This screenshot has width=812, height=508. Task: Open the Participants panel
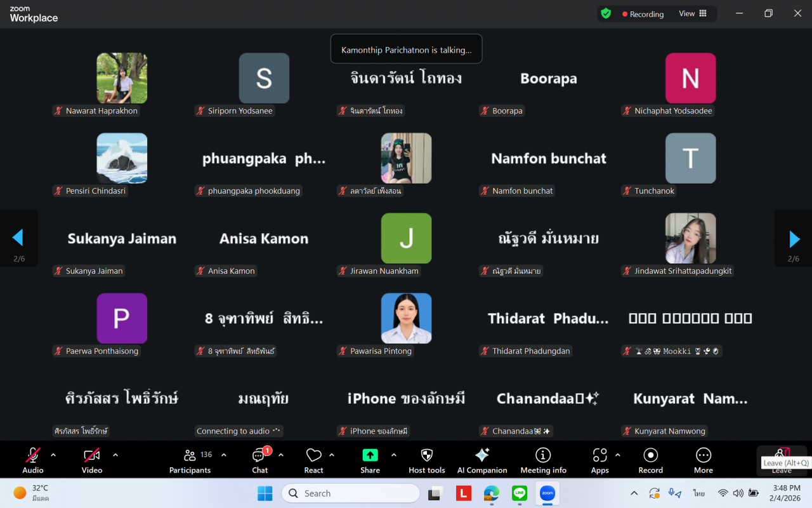190,460
